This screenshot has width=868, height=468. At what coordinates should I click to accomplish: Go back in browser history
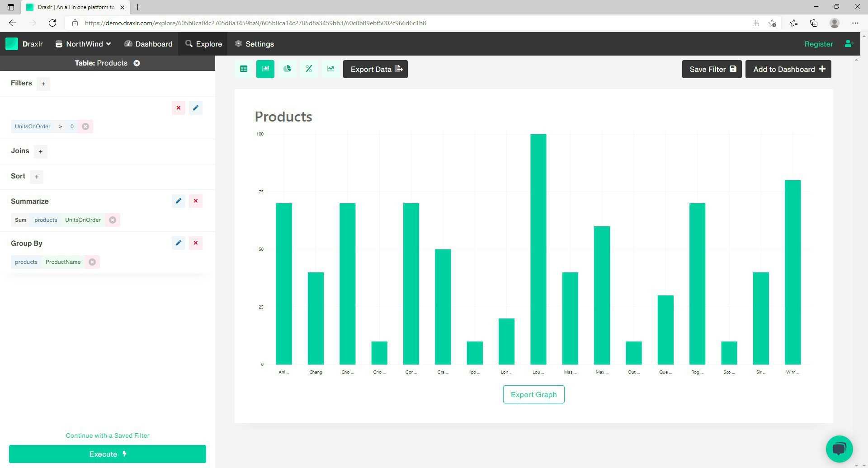[x=13, y=23]
